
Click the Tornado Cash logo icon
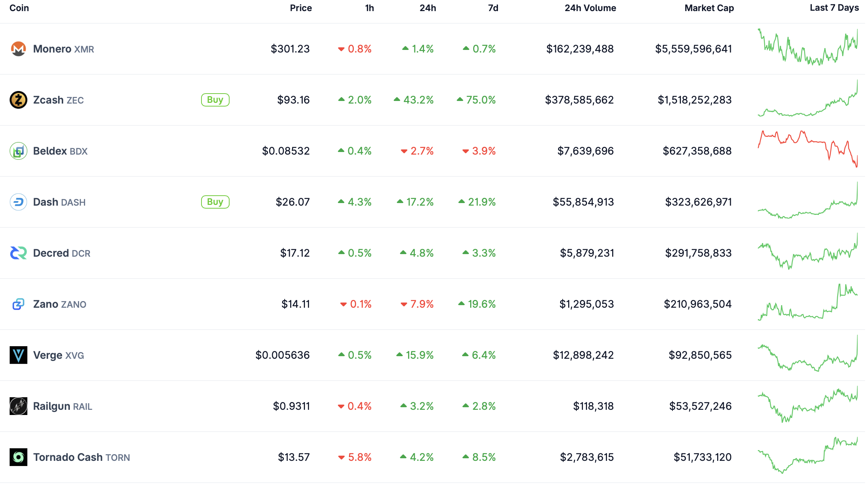pyautogui.click(x=18, y=457)
